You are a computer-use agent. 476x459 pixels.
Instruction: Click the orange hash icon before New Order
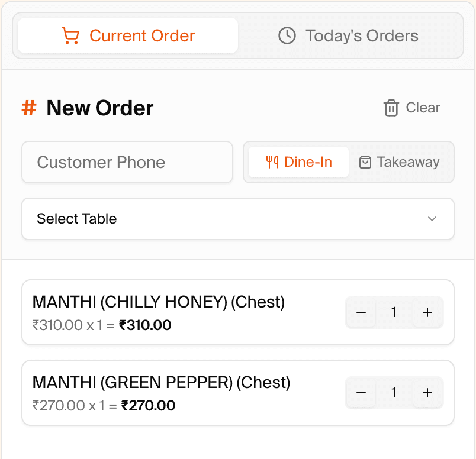28,108
